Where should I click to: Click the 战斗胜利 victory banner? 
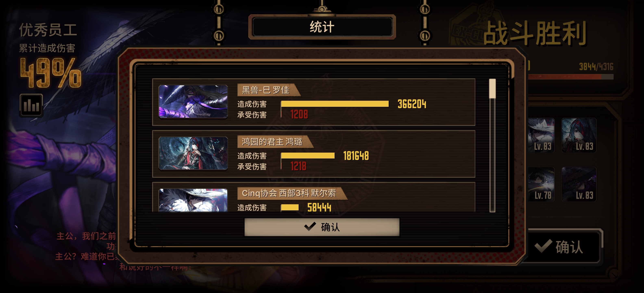pos(535,33)
